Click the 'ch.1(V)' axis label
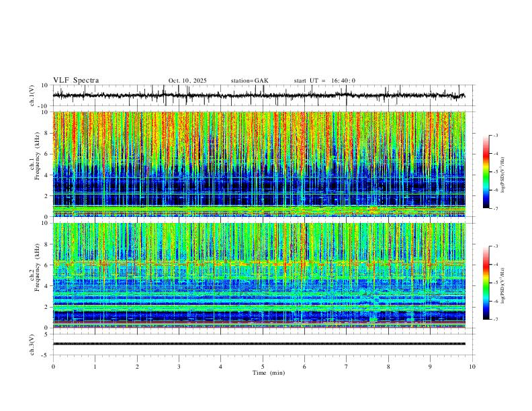The height and width of the screenshot is (411, 532). point(32,95)
